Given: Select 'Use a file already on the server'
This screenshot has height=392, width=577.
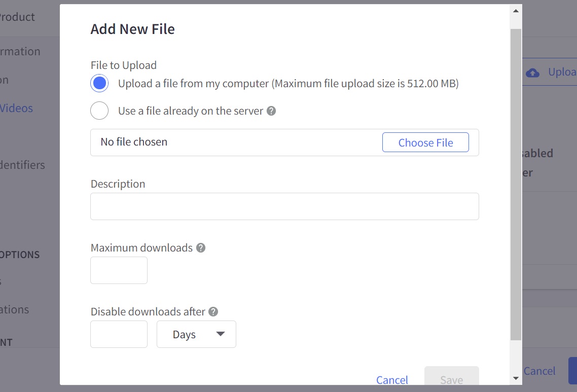Looking at the screenshot, I should click(99, 111).
